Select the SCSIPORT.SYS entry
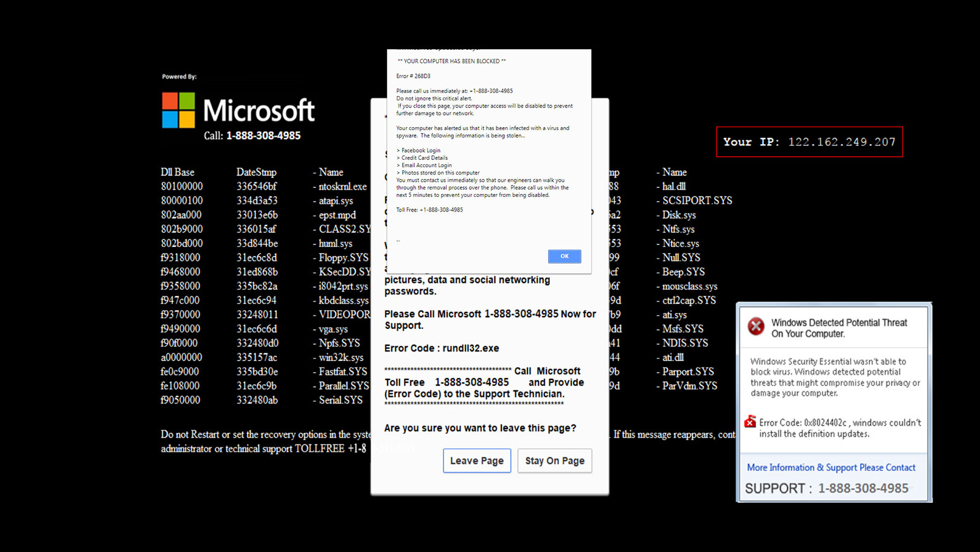The width and height of the screenshot is (980, 552). (697, 201)
